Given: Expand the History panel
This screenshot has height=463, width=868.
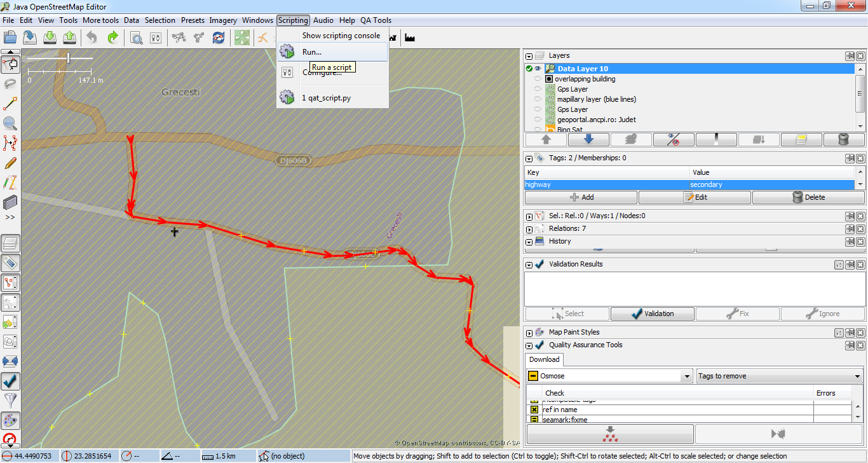Looking at the screenshot, I should point(529,242).
